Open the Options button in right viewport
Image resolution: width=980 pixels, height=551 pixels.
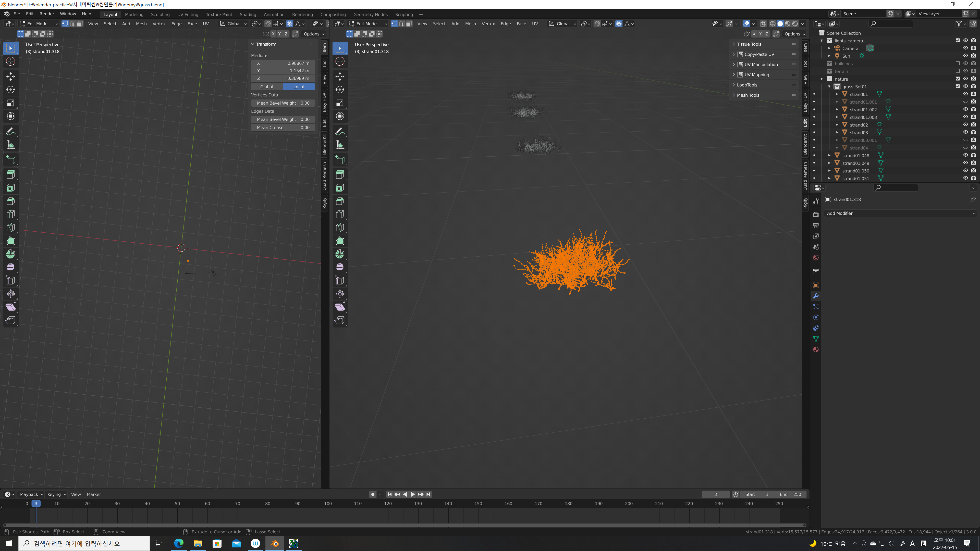coord(794,34)
